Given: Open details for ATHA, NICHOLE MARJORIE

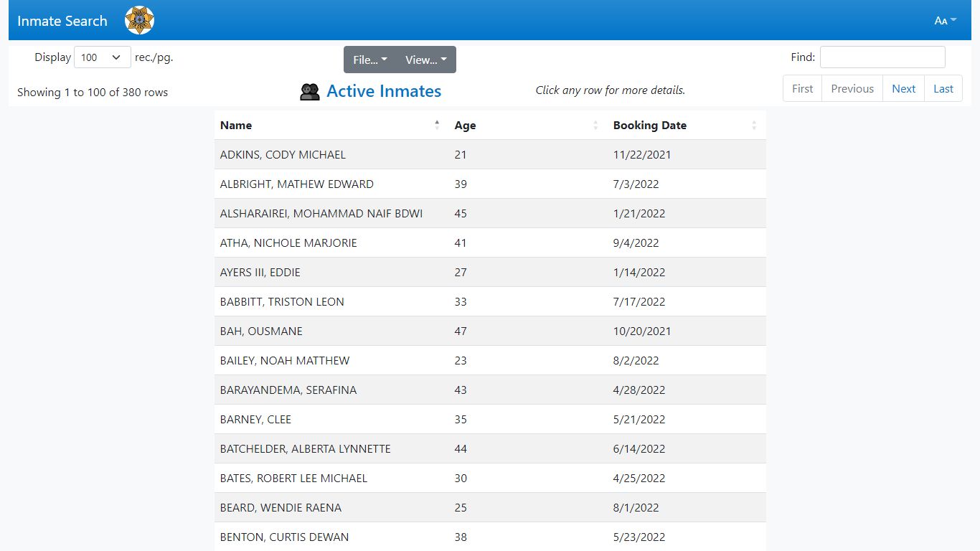Looking at the screenshot, I should 490,242.
